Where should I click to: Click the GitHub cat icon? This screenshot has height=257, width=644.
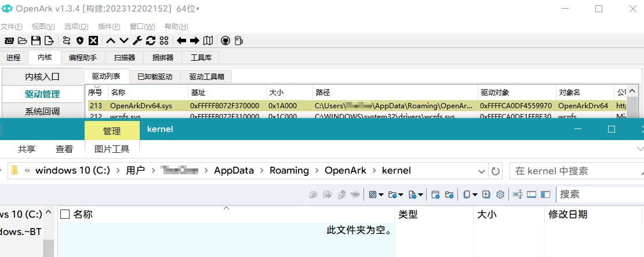tap(225, 41)
